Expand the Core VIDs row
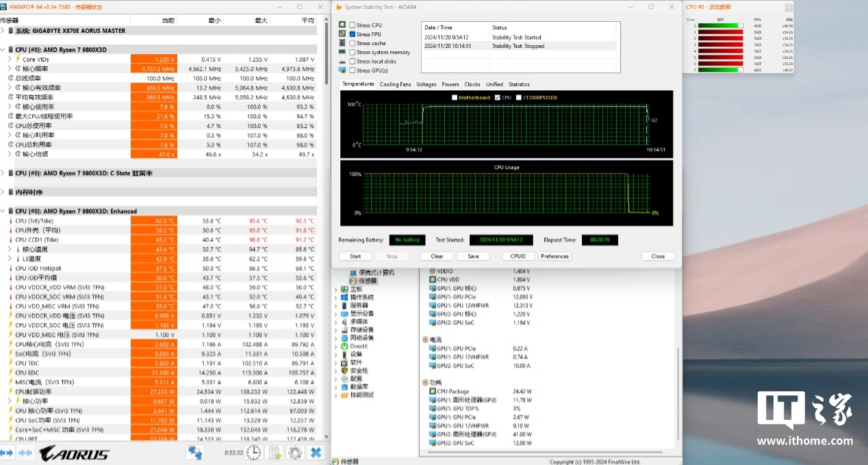The height and width of the screenshot is (465, 868). [10, 59]
